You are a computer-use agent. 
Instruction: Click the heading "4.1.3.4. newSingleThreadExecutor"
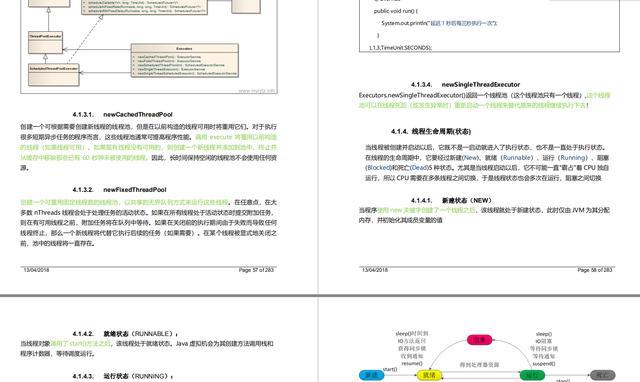[465, 84]
